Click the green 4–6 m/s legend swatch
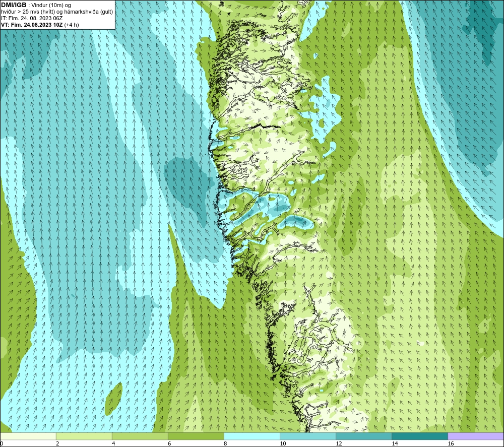The width and height of the screenshot is (504, 447). point(140,436)
